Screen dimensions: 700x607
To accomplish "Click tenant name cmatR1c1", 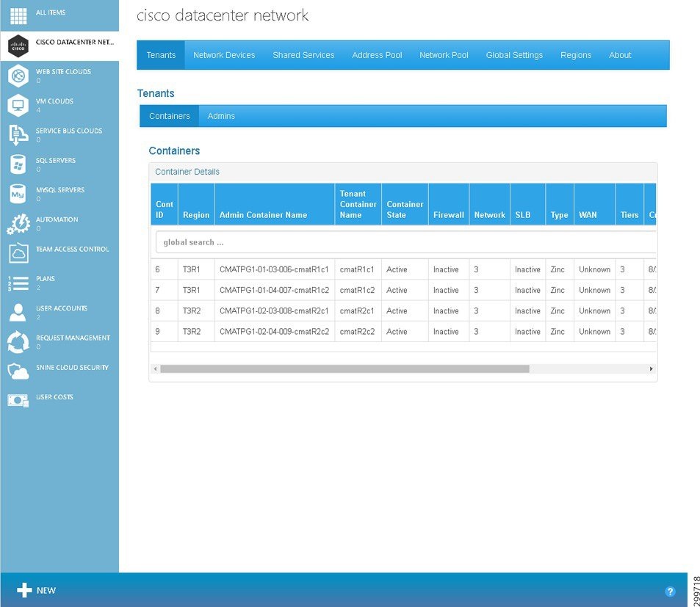I will [x=357, y=269].
